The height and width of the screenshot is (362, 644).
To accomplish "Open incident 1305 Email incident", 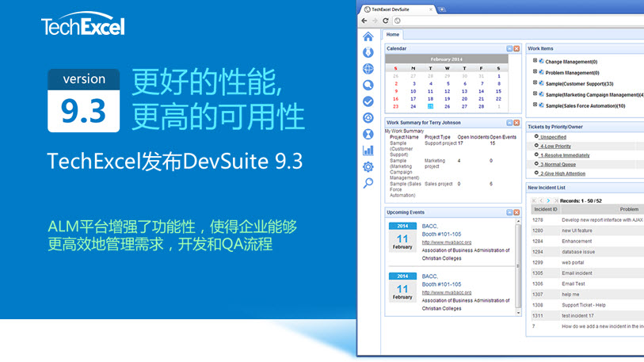I will pos(587,273).
